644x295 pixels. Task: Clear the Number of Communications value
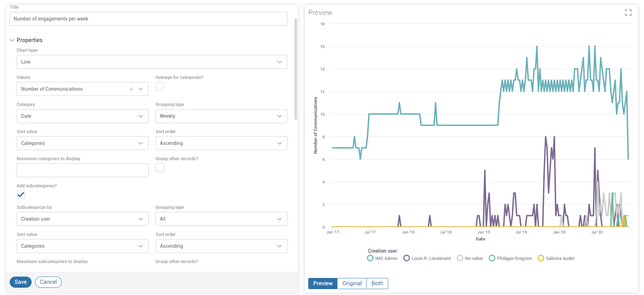click(x=131, y=89)
